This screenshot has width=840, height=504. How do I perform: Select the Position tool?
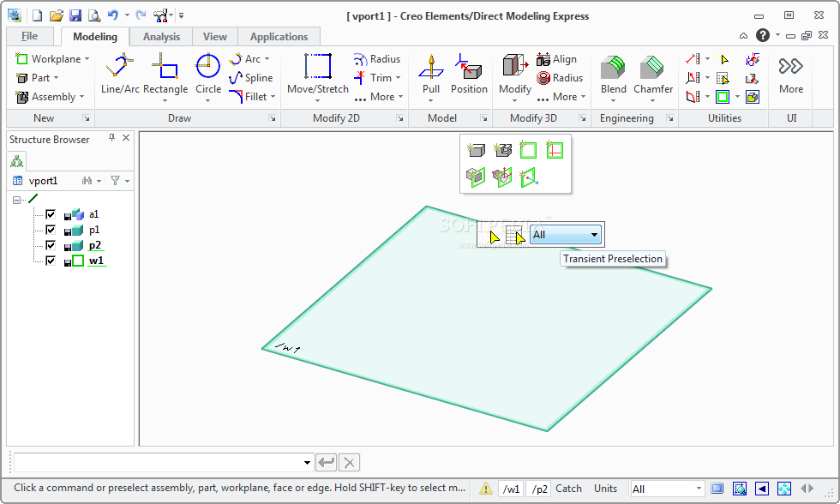[469, 75]
